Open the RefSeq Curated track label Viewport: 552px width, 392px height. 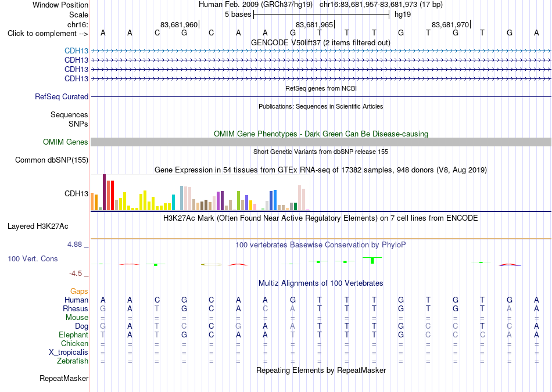pyautogui.click(x=61, y=96)
